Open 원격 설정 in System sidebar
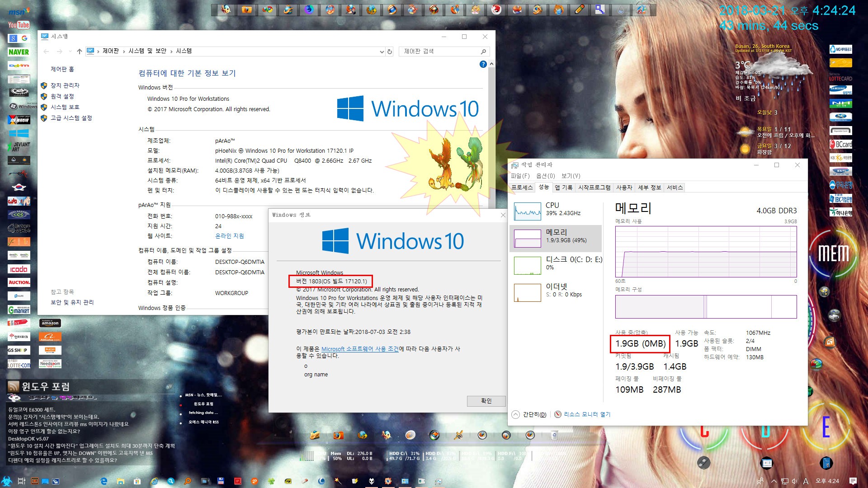Image resolution: width=868 pixels, height=488 pixels. [62, 96]
